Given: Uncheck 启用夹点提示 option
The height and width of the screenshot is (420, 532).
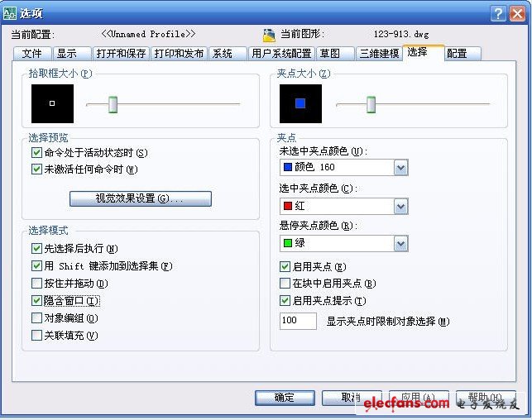Looking at the screenshot, I should [x=285, y=300].
